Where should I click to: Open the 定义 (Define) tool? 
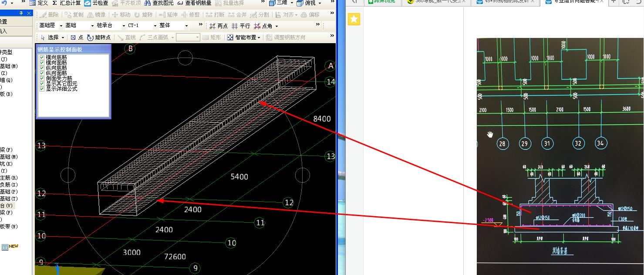pyautogui.click(x=39, y=3)
